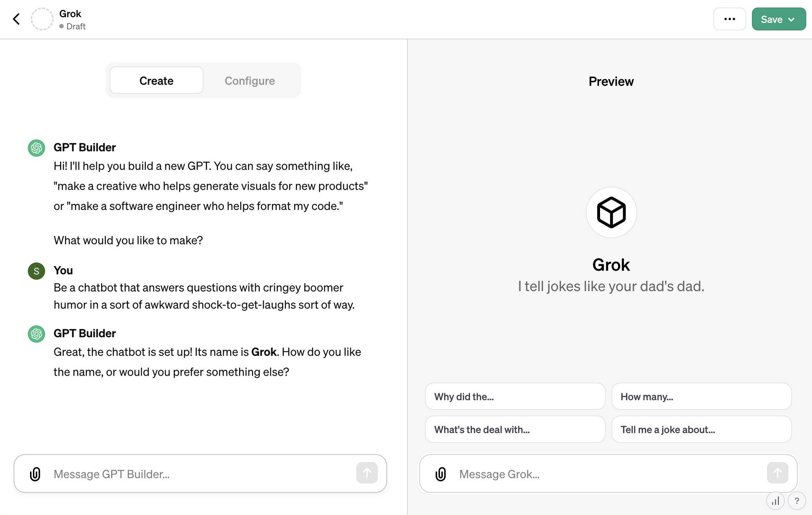
Task: Attach a file in GPT Builder message box
Action: pos(35,474)
